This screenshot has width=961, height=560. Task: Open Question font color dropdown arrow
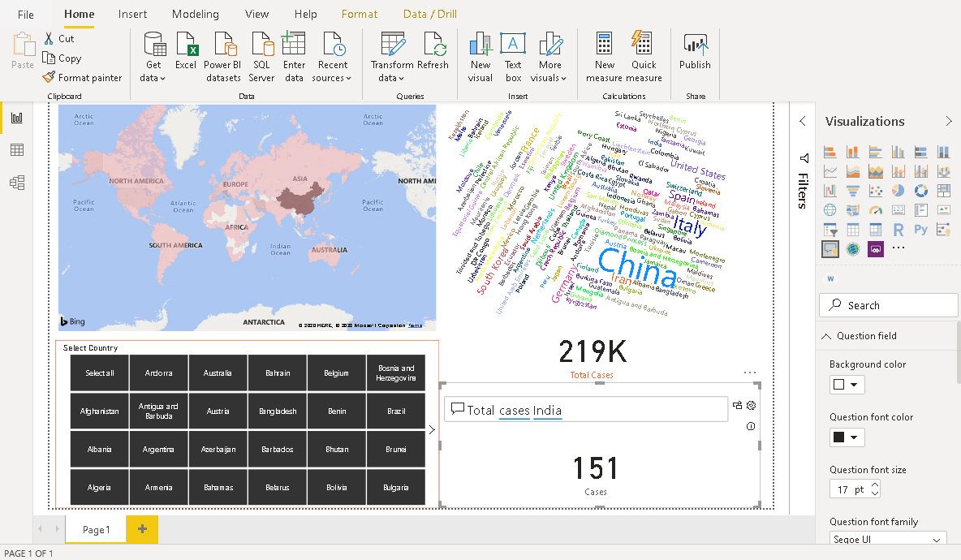point(855,437)
